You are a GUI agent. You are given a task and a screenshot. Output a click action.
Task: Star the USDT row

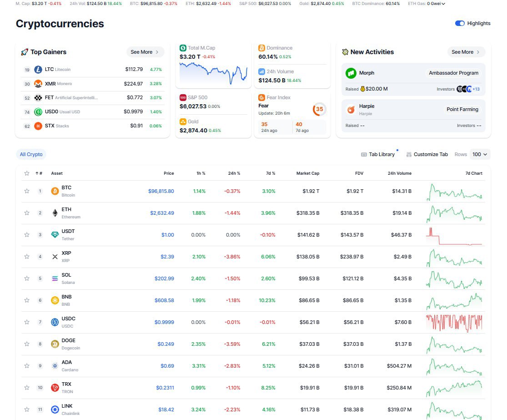point(27,235)
